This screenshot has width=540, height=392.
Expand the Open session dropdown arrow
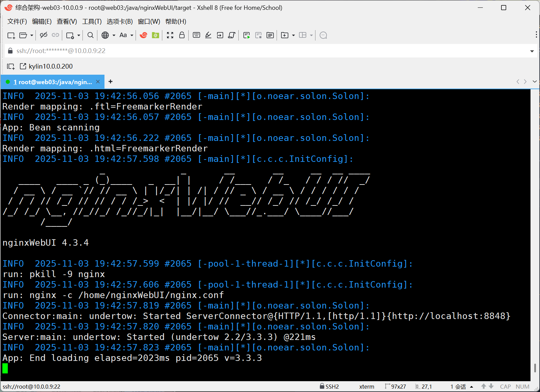pyautogui.click(x=31, y=35)
